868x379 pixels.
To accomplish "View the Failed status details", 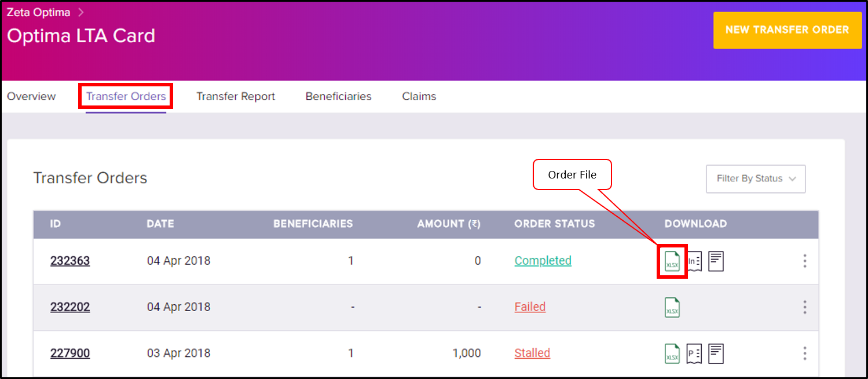I will (x=530, y=307).
